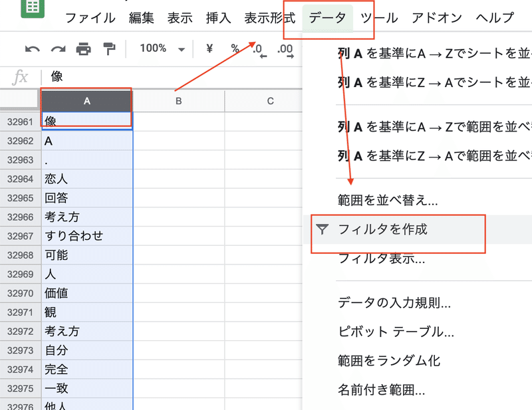
Task: Click the cell containing 一致
Action: click(87, 388)
